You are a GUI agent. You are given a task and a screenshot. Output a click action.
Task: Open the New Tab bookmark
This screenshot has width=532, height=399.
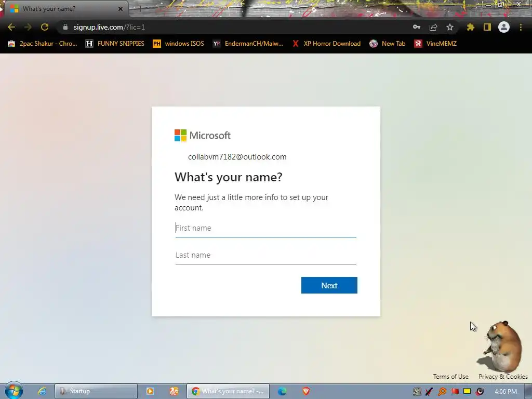pyautogui.click(x=388, y=44)
